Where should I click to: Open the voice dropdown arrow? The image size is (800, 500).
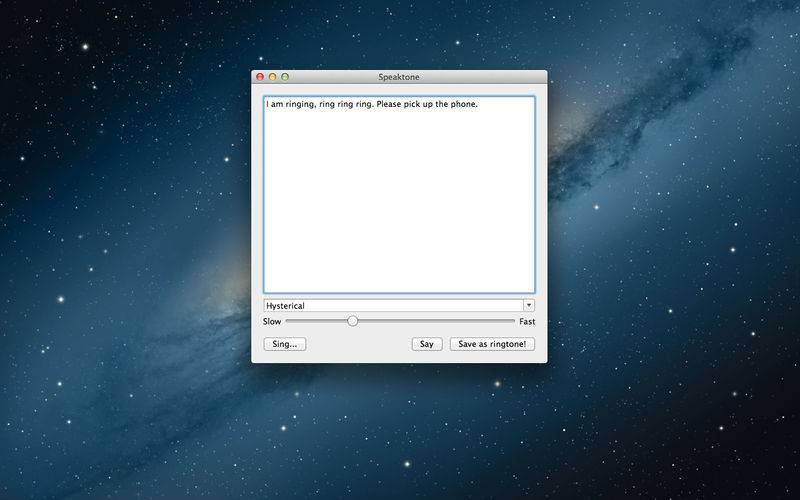click(x=529, y=305)
